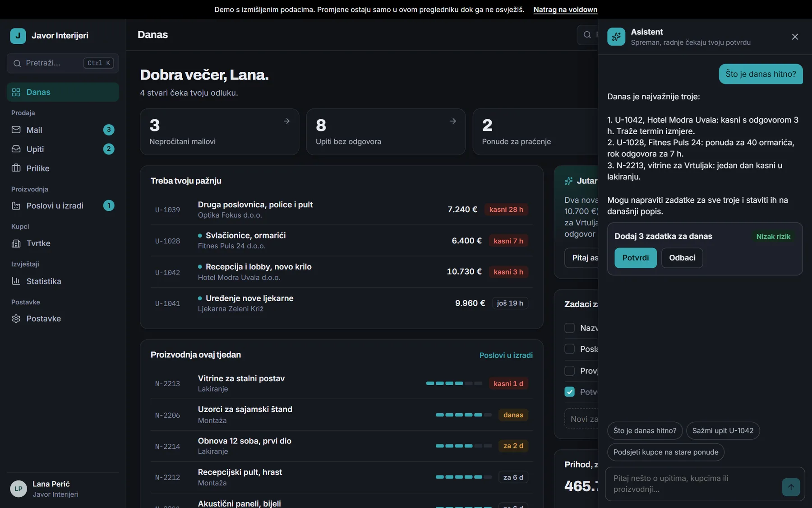Focus the Pretraži search field
The height and width of the screenshot is (508, 812).
tap(63, 63)
